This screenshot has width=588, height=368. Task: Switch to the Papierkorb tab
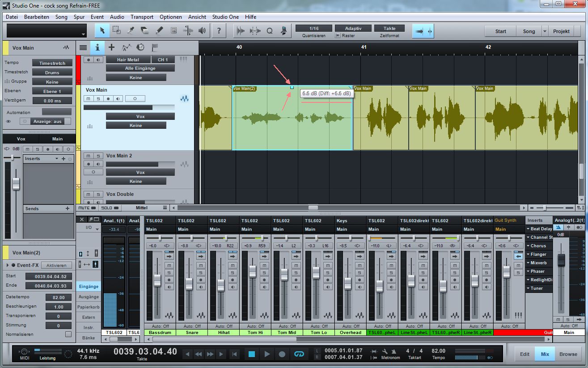(x=89, y=307)
